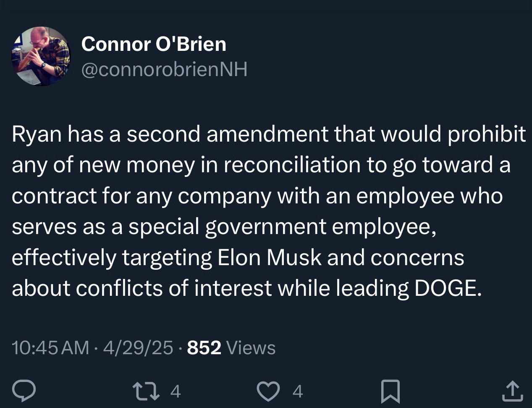Click the phrase conflicts of interest
The width and height of the screenshot is (532, 408).
point(174,288)
